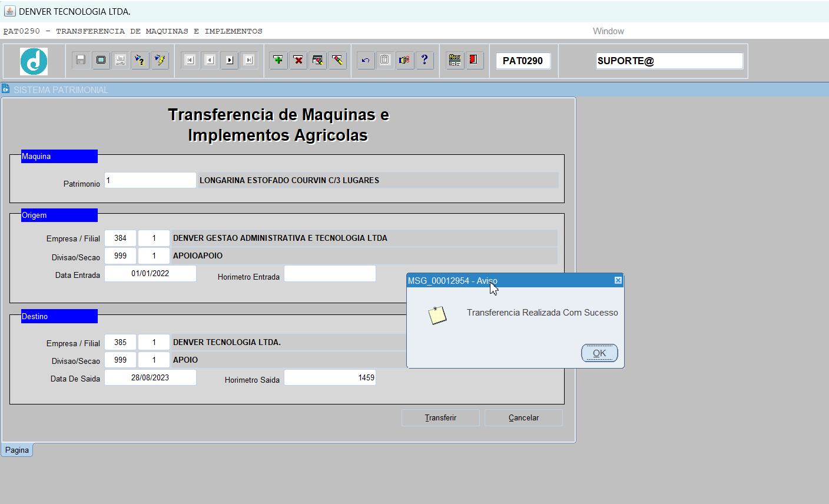Go to the last record icon

click(249, 60)
